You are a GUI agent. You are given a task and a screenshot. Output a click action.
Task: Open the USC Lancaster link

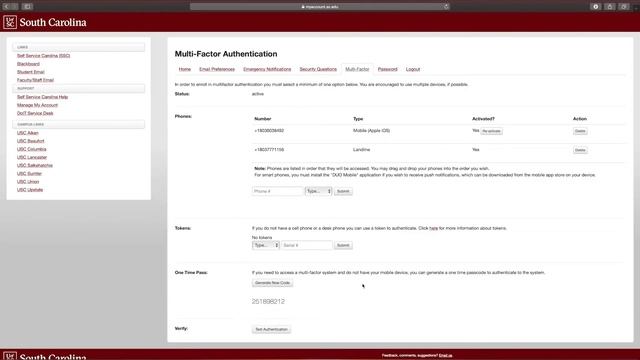coord(32,157)
